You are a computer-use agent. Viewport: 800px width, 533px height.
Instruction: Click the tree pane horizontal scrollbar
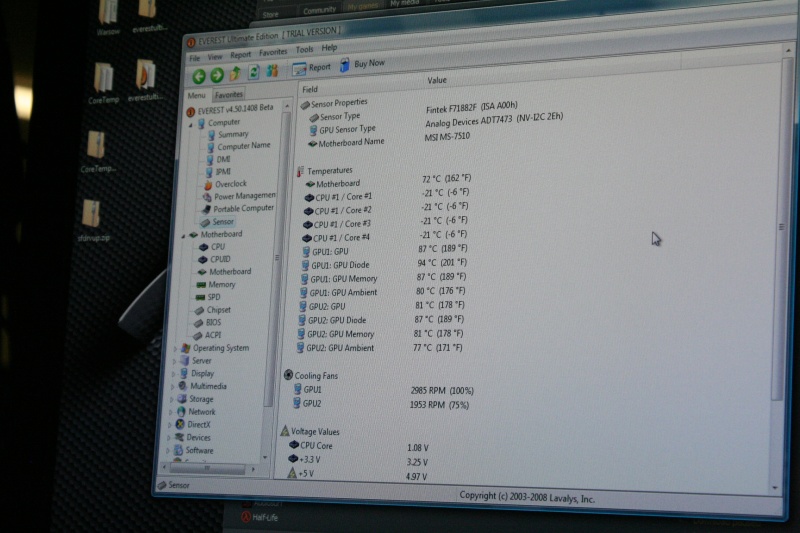coord(208,468)
